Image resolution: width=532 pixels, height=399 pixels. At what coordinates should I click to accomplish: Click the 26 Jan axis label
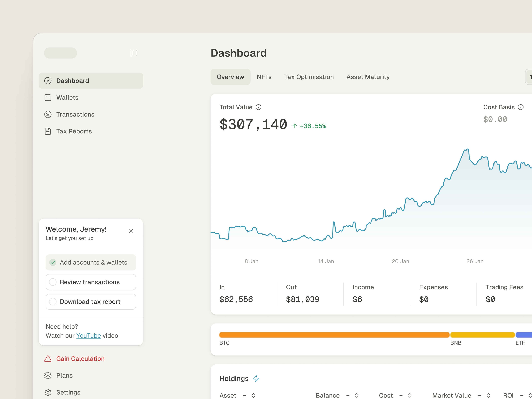[475, 261]
